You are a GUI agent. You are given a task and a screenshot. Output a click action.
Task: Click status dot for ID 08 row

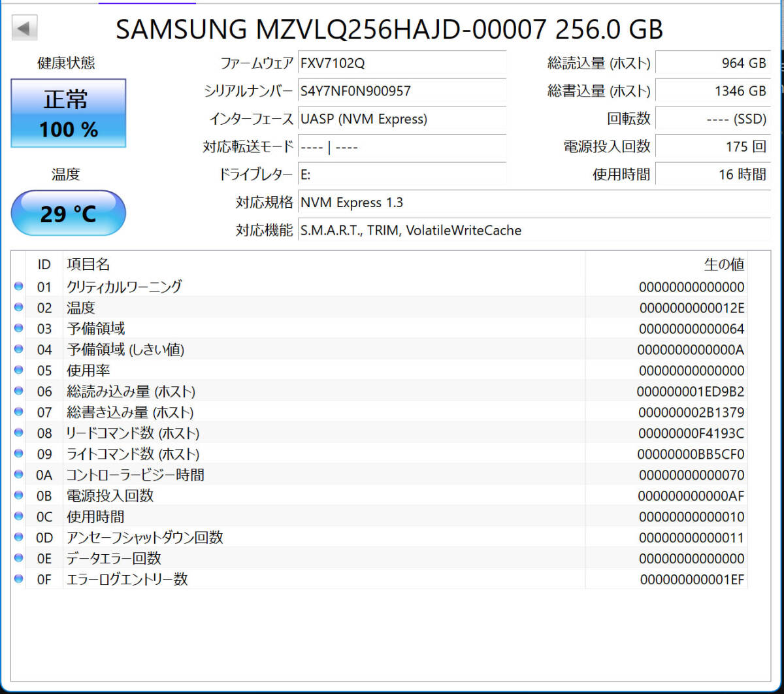[18, 433]
